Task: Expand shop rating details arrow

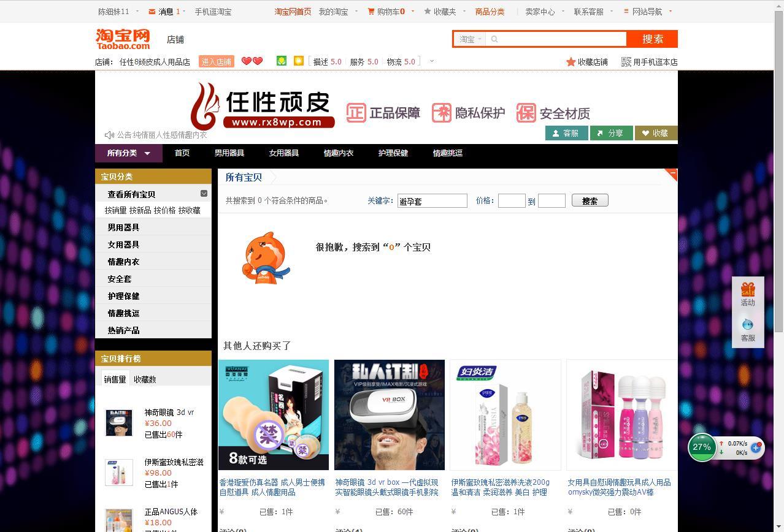Action: 432,61
